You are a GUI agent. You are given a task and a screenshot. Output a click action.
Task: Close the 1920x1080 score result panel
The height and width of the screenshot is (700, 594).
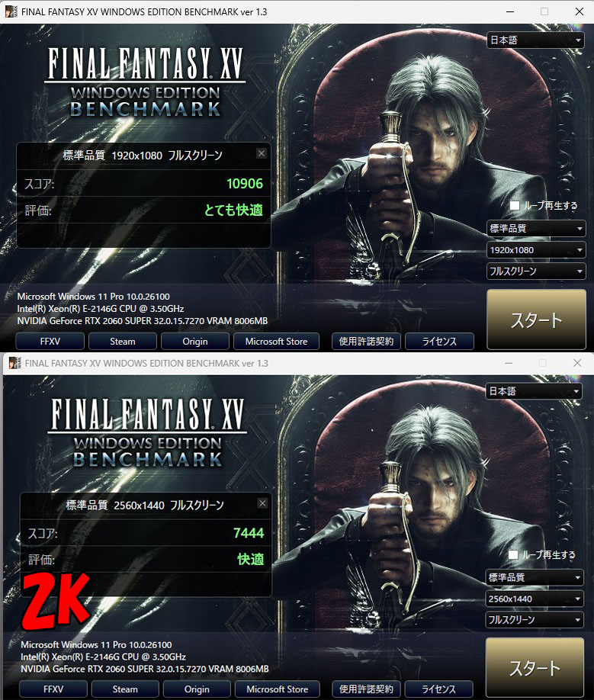tap(262, 153)
